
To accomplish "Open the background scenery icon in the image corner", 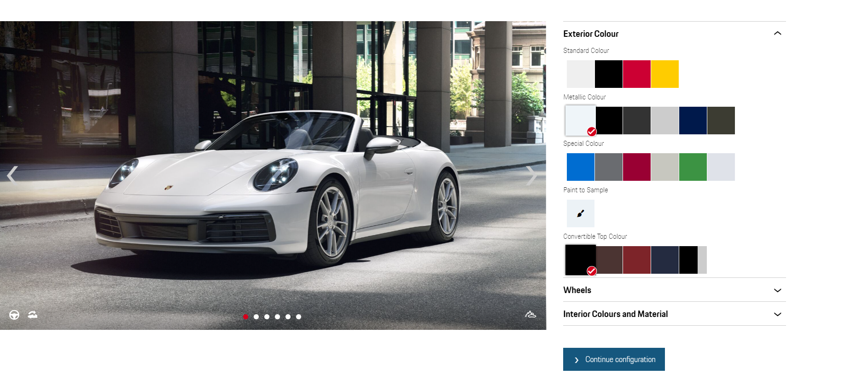I will [530, 314].
